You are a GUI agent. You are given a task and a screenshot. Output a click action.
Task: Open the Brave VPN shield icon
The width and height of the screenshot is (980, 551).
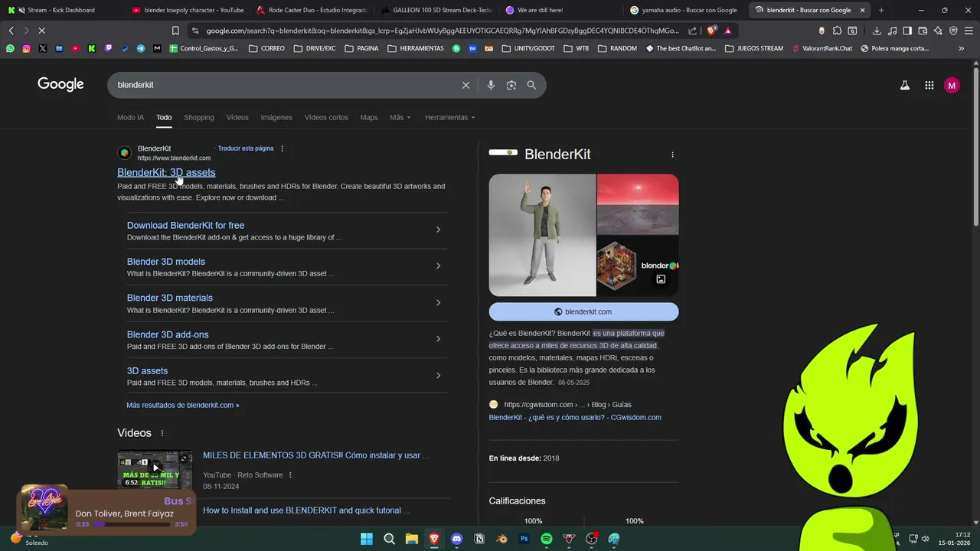[x=953, y=31]
